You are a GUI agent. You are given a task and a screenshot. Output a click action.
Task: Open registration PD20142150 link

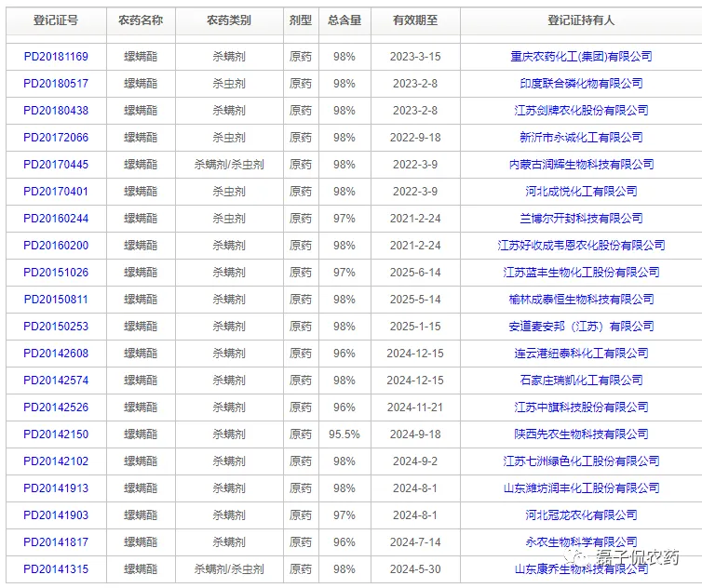click(56, 434)
